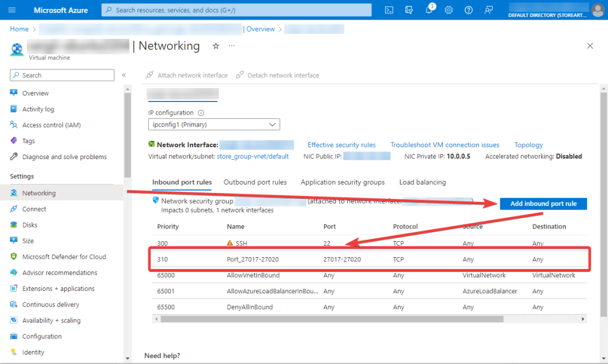Open the more options ellipsis next to Networking
Viewport: 608px width, 364px height.
(x=232, y=46)
